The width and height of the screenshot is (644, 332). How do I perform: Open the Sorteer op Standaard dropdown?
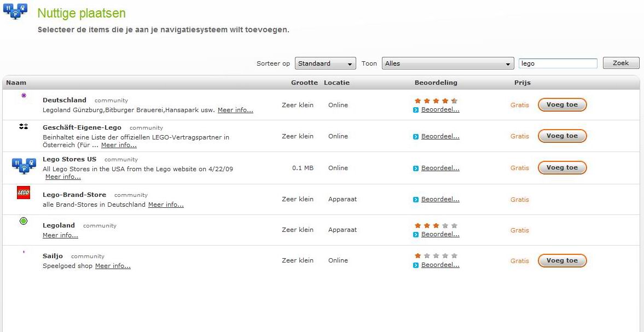326,63
